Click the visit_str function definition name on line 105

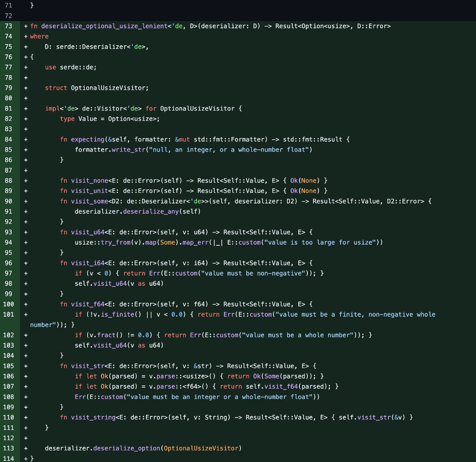(x=88, y=366)
